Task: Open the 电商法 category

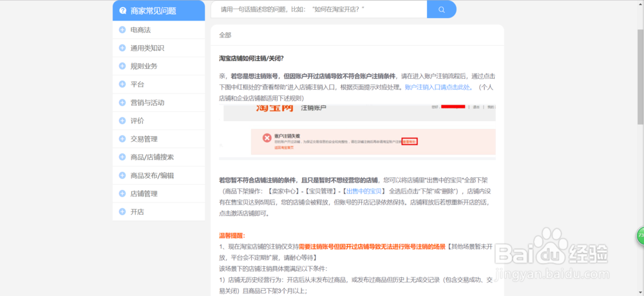Action: [158, 30]
